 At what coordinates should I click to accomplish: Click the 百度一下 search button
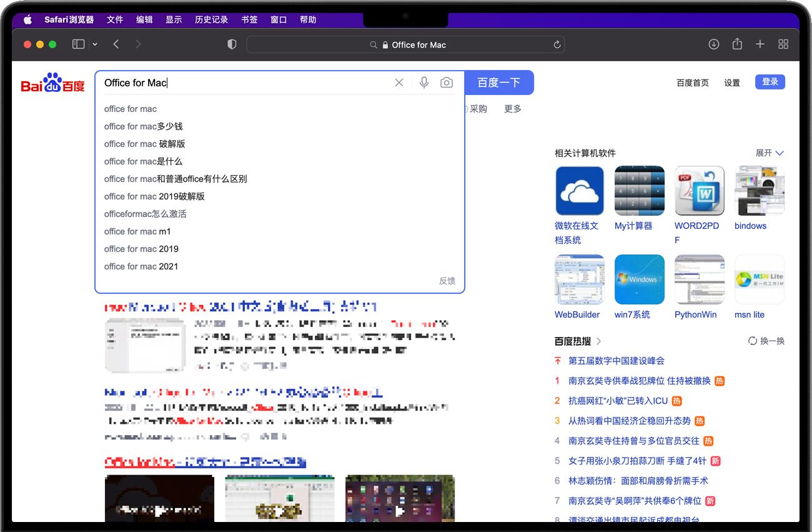tap(499, 83)
